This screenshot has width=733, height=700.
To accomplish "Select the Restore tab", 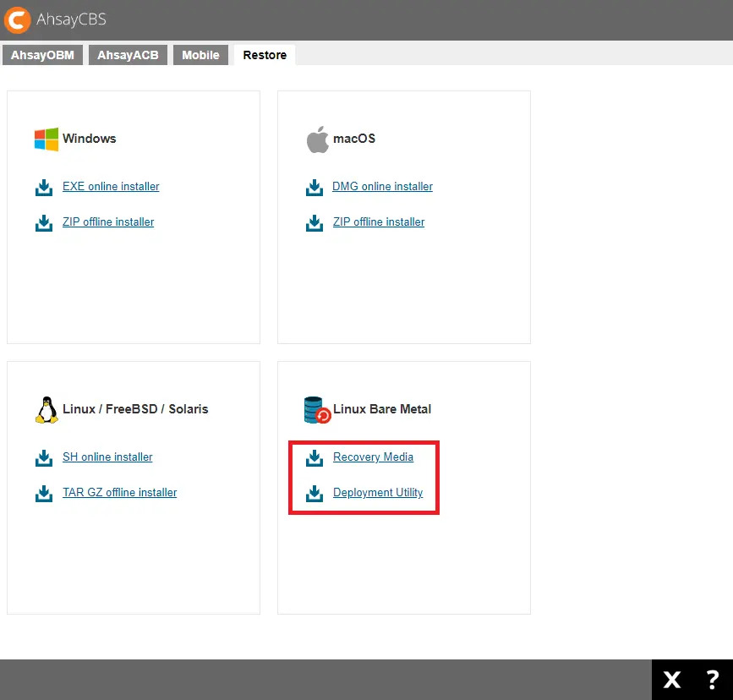I will click(x=265, y=55).
